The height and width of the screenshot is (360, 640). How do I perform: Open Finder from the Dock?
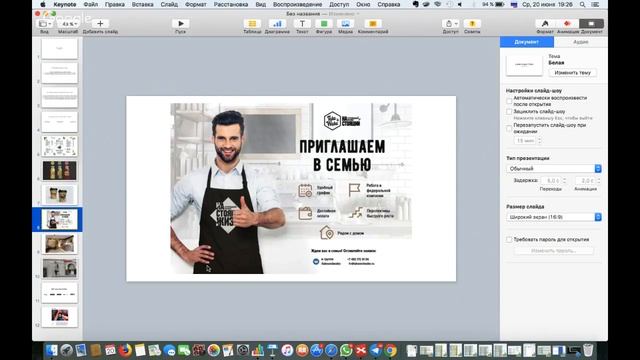(x=52, y=350)
